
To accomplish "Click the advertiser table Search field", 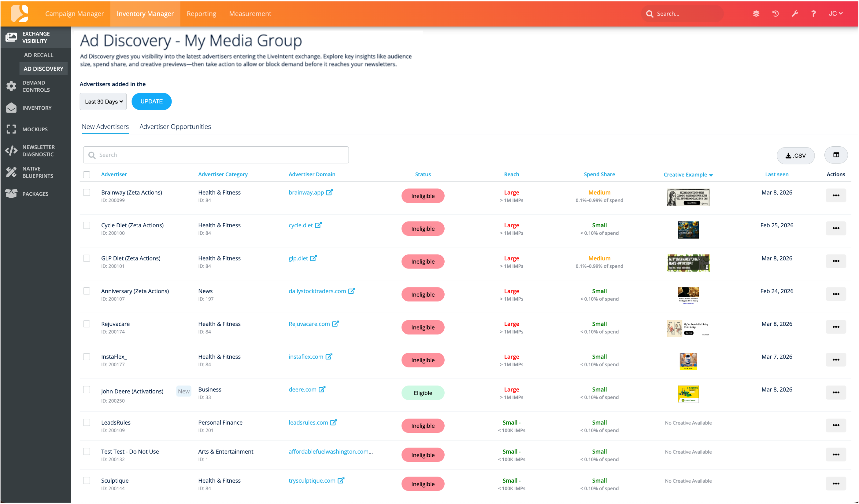I will tap(216, 155).
